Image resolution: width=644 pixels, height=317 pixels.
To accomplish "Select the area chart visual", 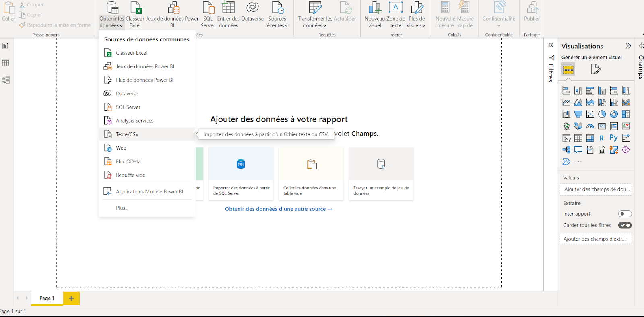I will [x=578, y=103].
